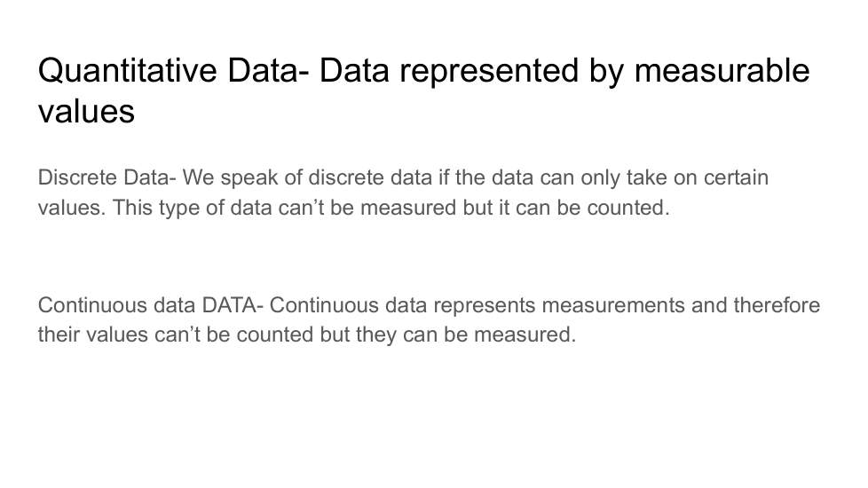Select the word "values" on title's second line
This screenshot has width=868, height=488.
[86, 112]
